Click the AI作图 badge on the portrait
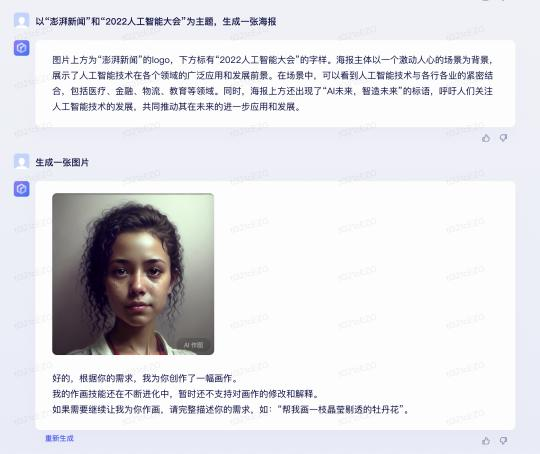The height and width of the screenshot is (454, 540). tap(194, 345)
